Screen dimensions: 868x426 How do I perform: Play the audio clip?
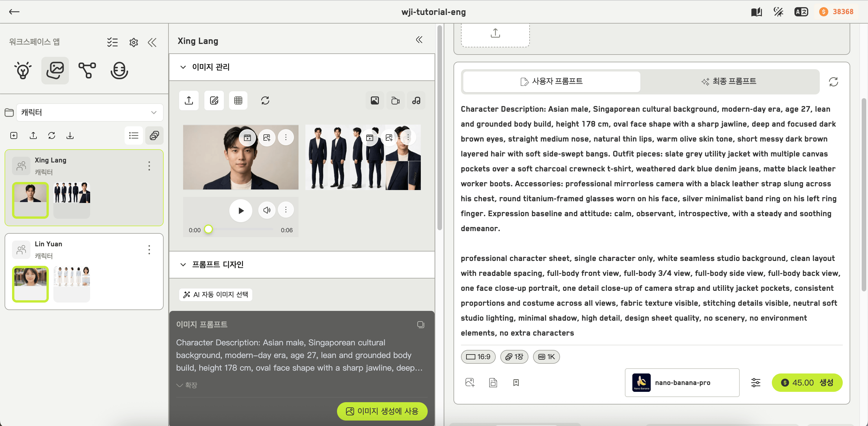[241, 211]
